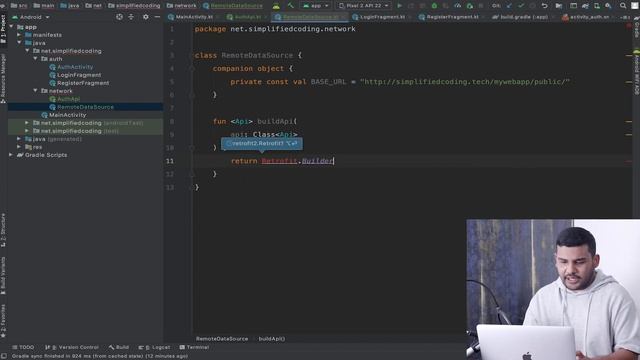The height and width of the screenshot is (360, 640).
Task: Select LoginFragment in the project tree
Action: [x=79, y=75]
